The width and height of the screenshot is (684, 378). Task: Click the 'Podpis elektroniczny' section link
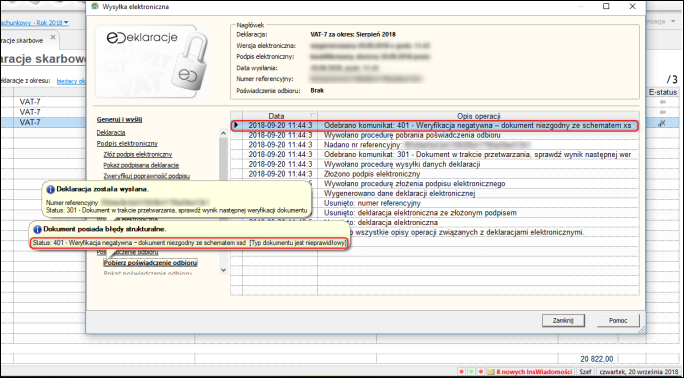[x=127, y=143]
